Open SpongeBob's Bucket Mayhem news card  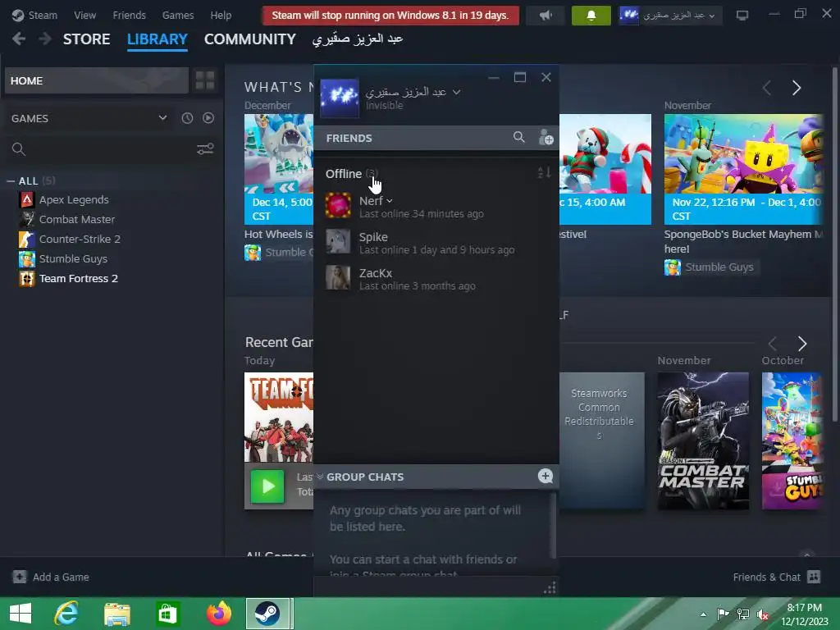click(743, 169)
